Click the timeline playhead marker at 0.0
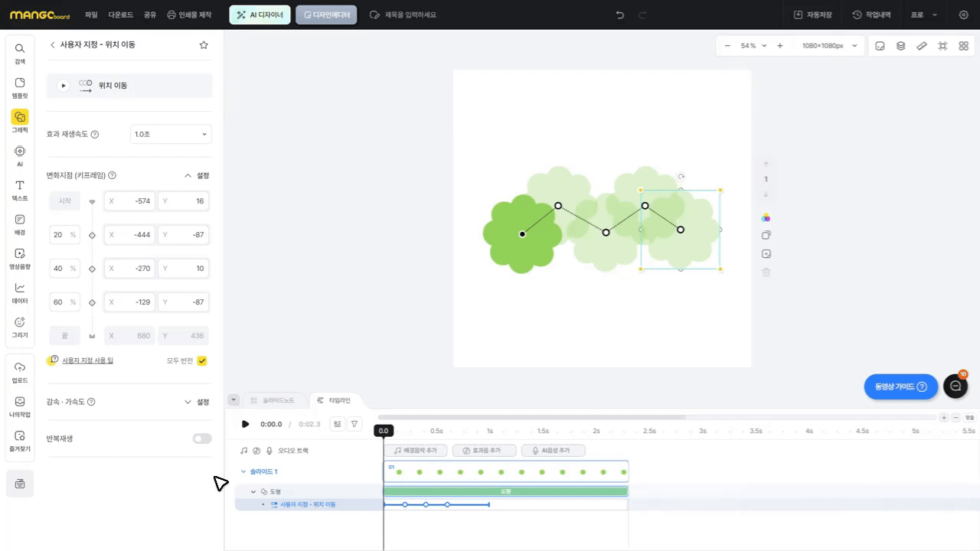 pos(383,431)
